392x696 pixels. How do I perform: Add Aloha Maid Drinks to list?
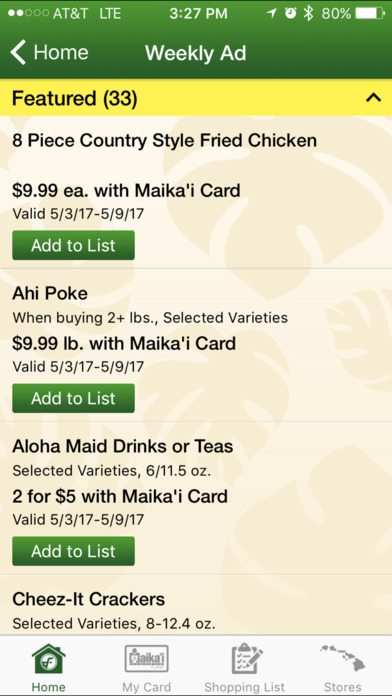click(x=73, y=551)
